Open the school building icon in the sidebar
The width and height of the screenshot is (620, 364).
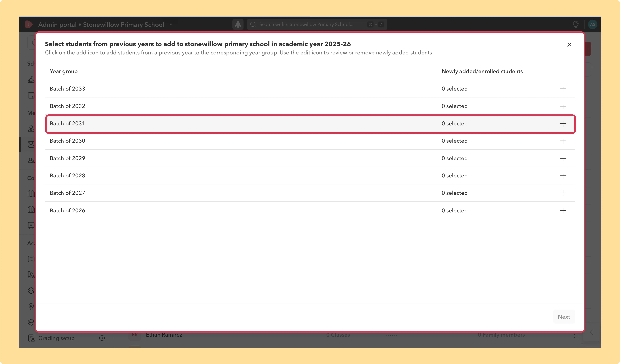pos(31,79)
